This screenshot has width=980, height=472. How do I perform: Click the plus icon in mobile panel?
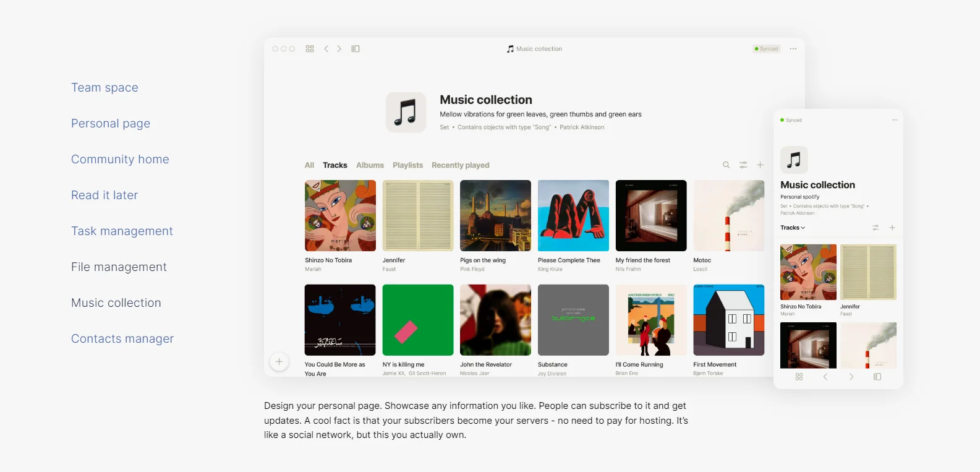[892, 228]
